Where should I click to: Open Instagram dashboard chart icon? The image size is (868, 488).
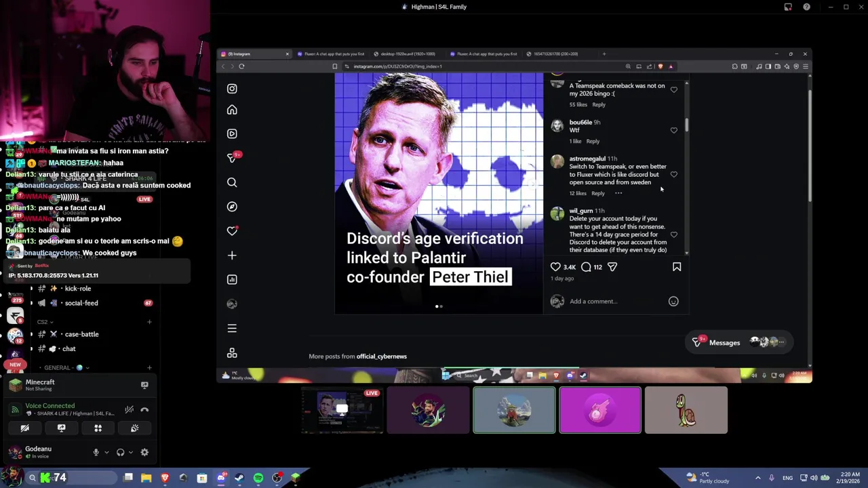232,279
